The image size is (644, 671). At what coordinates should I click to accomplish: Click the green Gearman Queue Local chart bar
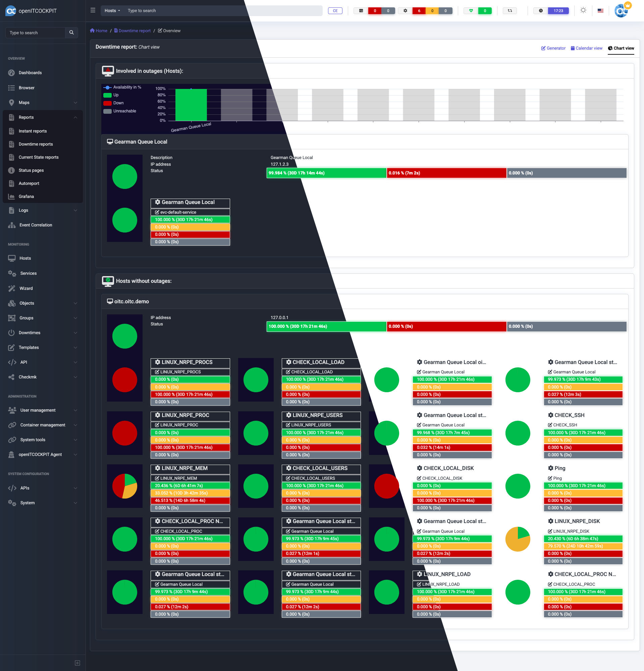[191, 105]
